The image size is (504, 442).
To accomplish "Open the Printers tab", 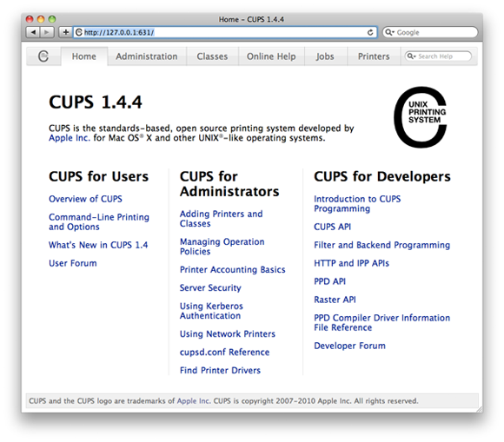I will coord(374,56).
